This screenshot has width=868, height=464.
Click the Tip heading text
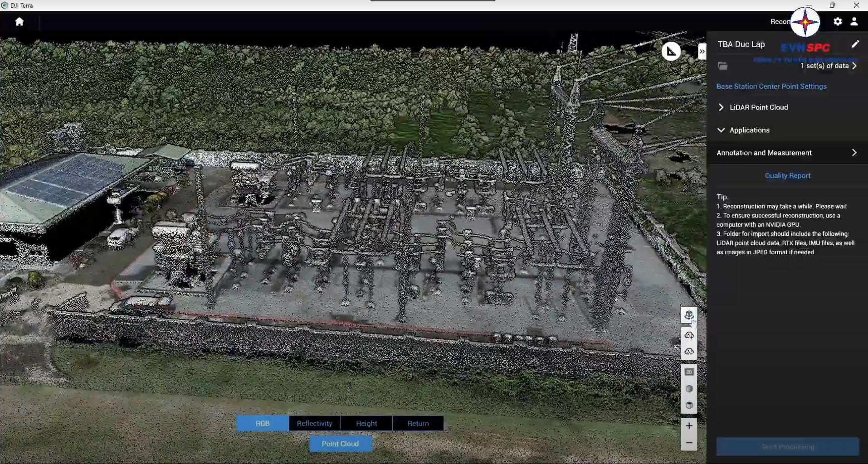722,197
